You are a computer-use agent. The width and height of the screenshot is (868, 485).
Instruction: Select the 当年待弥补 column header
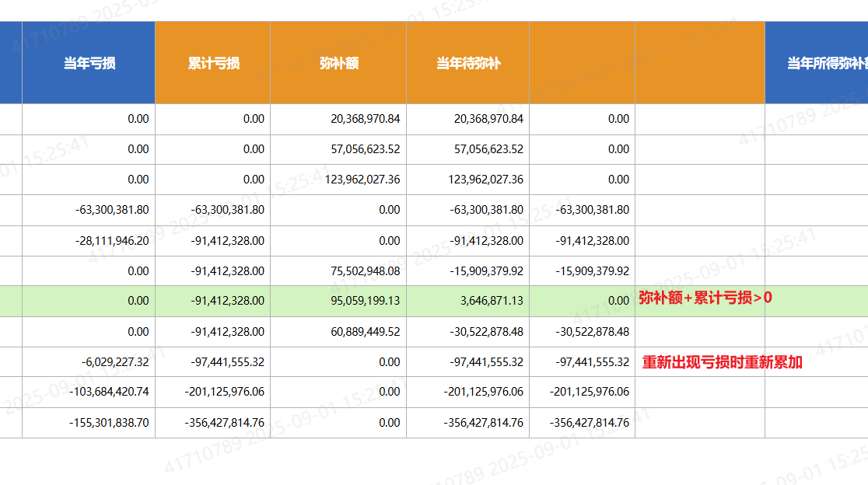[x=467, y=63]
